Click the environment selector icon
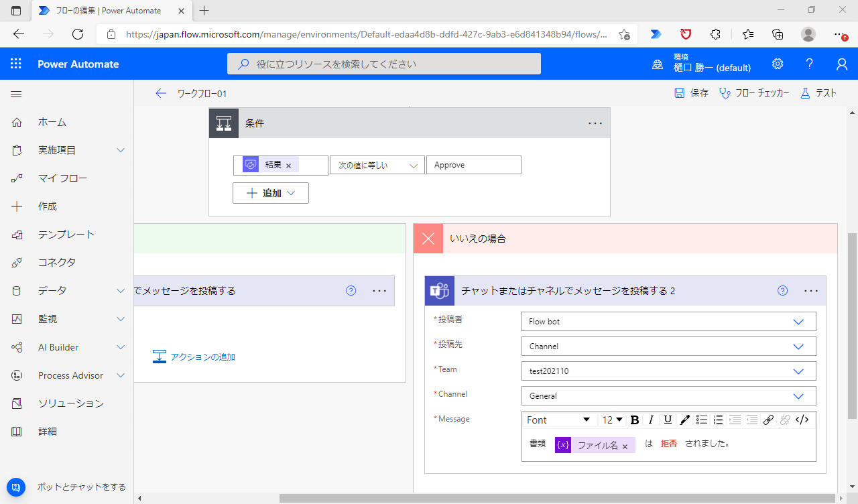The width and height of the screenshot is (858, 504). (x=658, y=64)
